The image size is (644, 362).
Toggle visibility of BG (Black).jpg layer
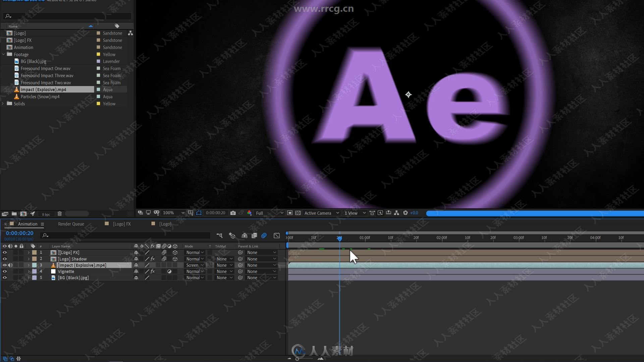(4, 277)
